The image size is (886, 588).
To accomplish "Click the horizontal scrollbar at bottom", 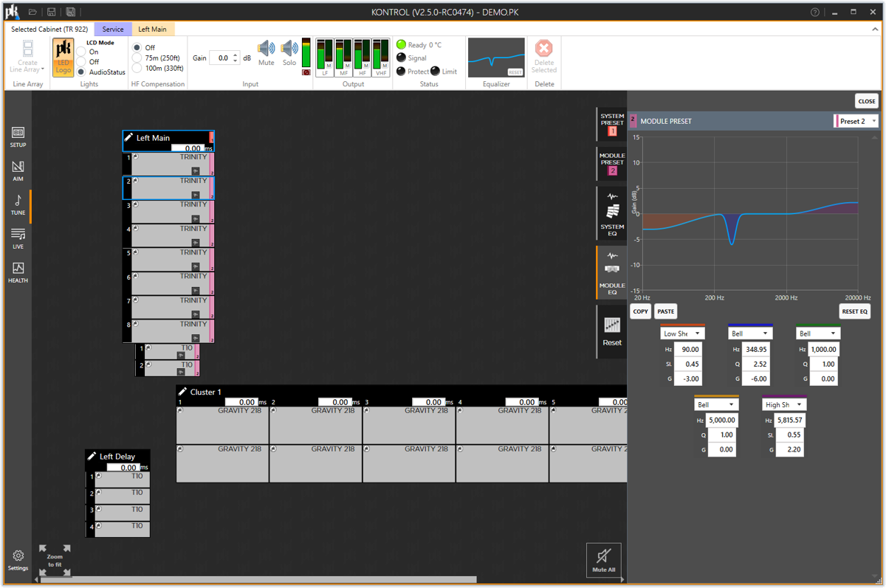I will pos(258,579).
